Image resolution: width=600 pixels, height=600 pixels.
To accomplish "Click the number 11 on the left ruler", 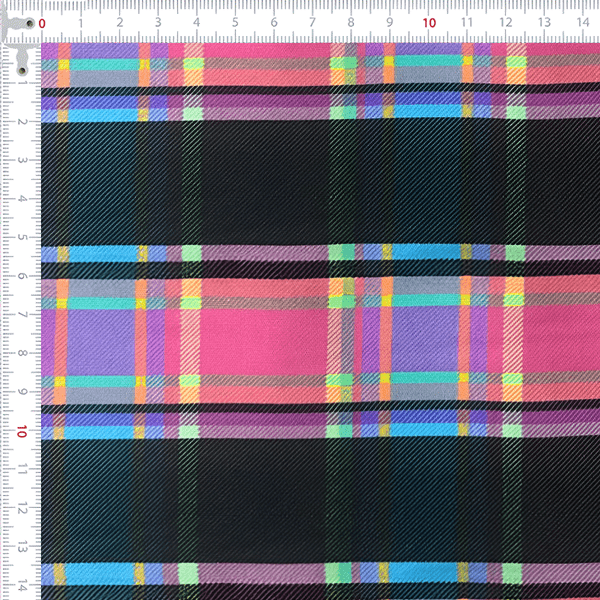I will 22,469.
